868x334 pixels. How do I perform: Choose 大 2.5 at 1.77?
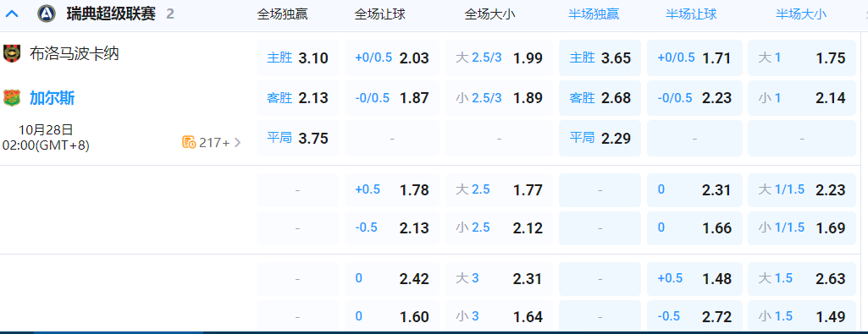point(499,190)
